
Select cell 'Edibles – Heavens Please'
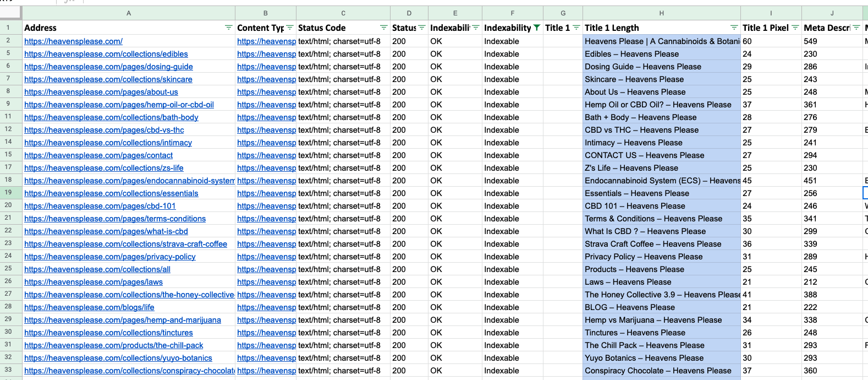[662, 54]
